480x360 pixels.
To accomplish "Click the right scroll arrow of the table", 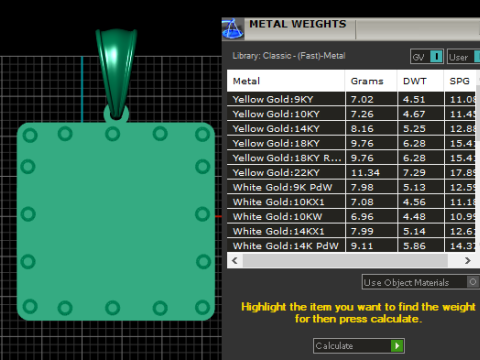I will tap(468, 260).
